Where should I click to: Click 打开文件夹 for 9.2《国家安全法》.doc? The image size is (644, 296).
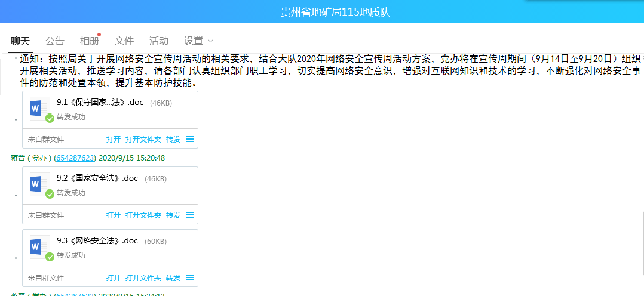tap(143, 215)
